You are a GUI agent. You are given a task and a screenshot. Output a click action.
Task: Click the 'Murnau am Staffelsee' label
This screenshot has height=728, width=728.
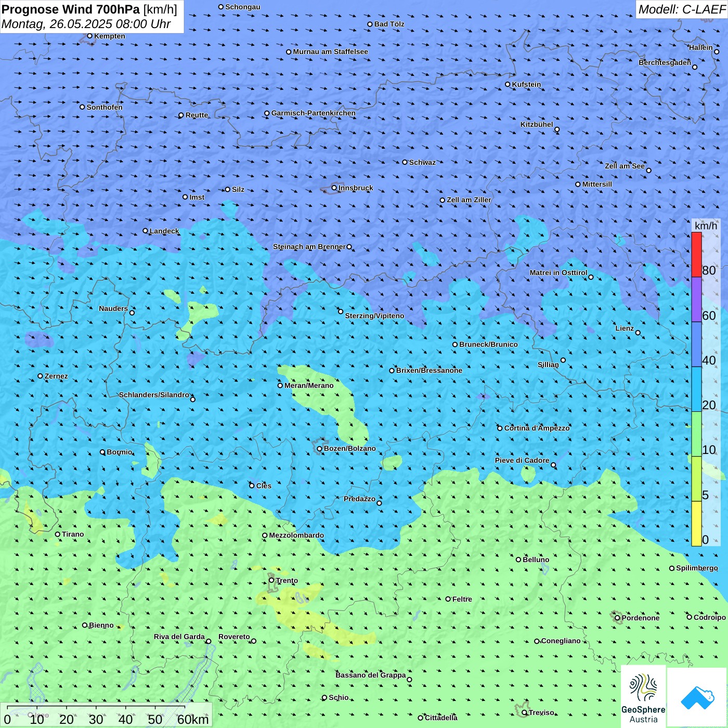(x=330, y=51)
